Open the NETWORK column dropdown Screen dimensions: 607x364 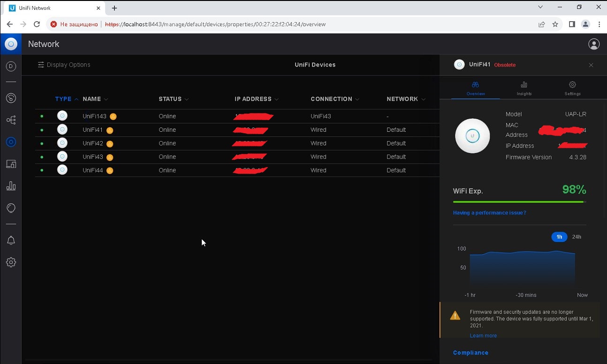(x=424, y=99)
